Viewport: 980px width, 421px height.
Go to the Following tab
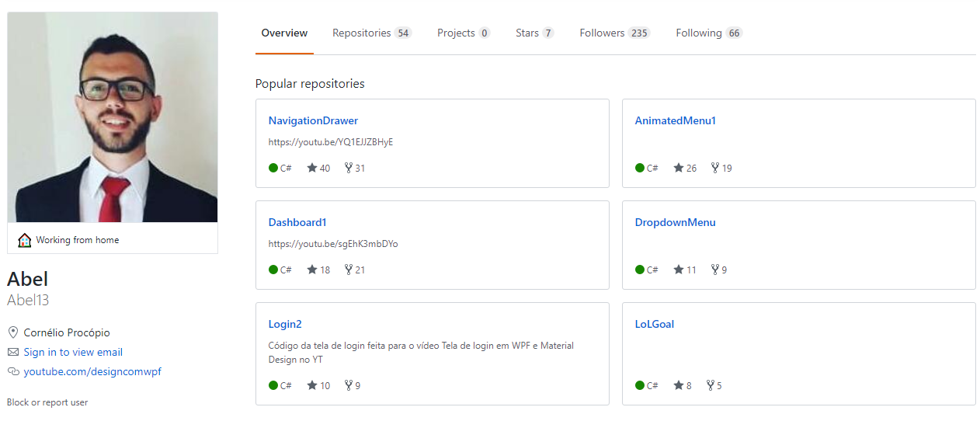coord(708,33)
